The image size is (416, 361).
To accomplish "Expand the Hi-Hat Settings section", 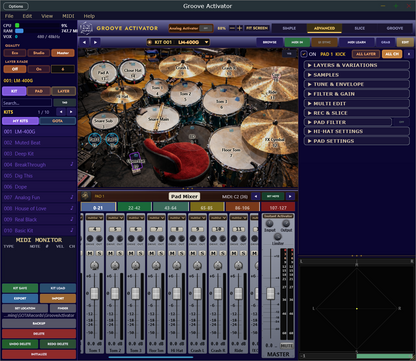I will pos(357,131).
